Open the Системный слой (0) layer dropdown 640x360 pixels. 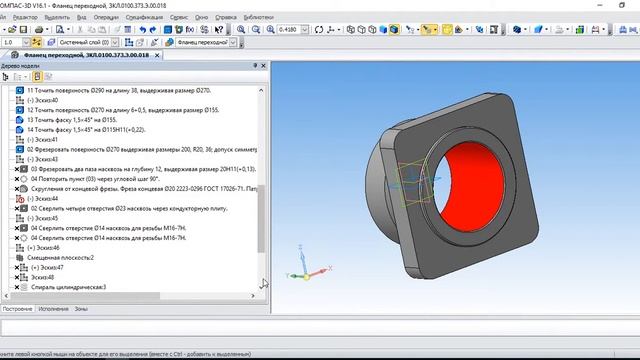pos(115,42)
